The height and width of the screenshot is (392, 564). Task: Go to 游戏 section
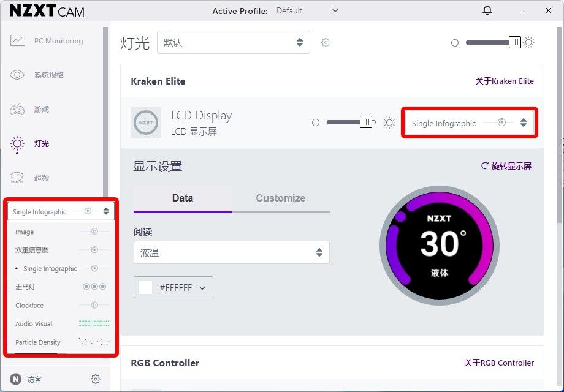pyautogui.click(x=41, y=109)
